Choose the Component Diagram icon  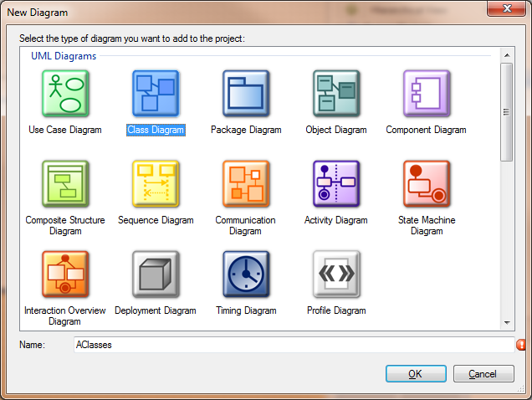[427, 94]
